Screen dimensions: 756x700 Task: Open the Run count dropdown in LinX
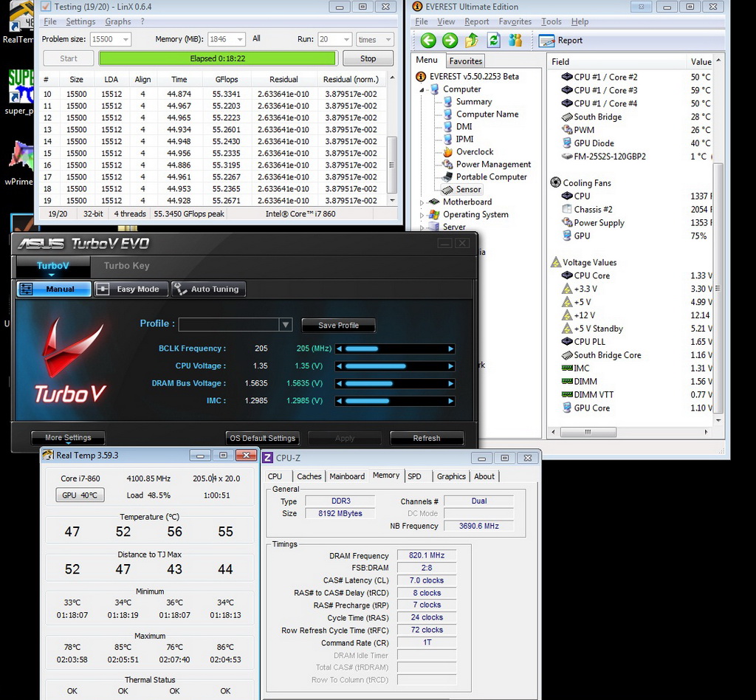pyautogui.click(x=346, y=40)
